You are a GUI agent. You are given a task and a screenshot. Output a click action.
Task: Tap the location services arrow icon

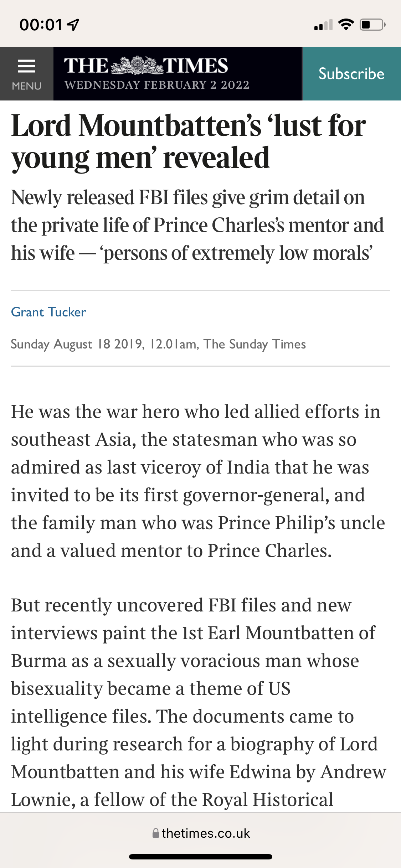[x=73, y=25]
